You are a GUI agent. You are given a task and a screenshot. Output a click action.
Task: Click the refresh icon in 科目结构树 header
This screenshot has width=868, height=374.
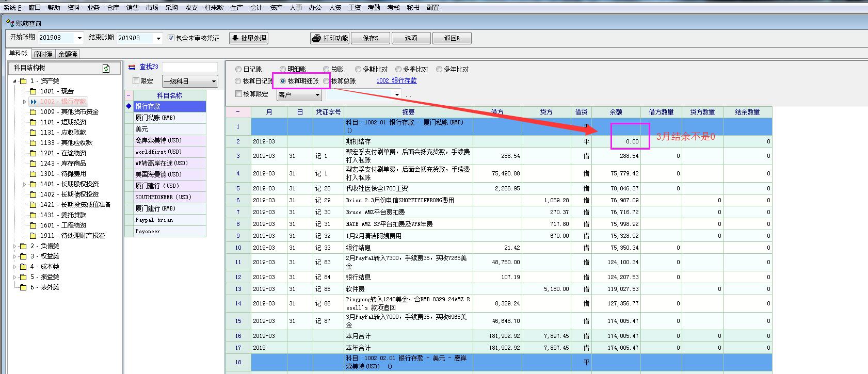[106, 69]
